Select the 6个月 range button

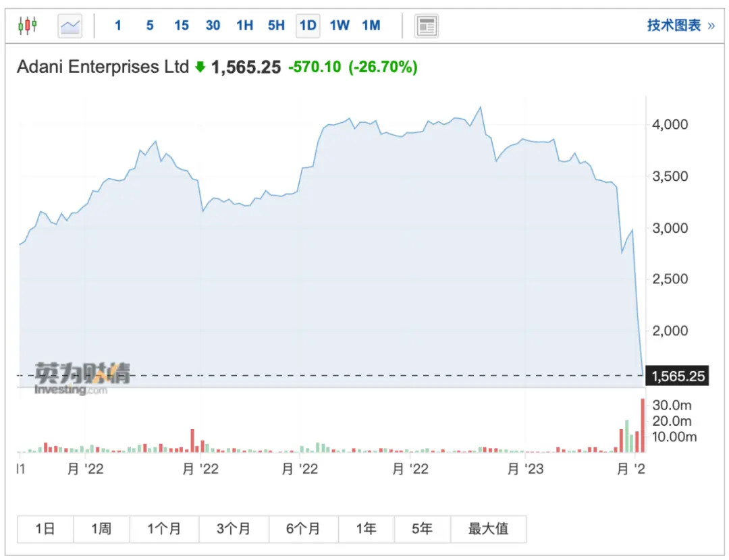[x=303, y=529]
